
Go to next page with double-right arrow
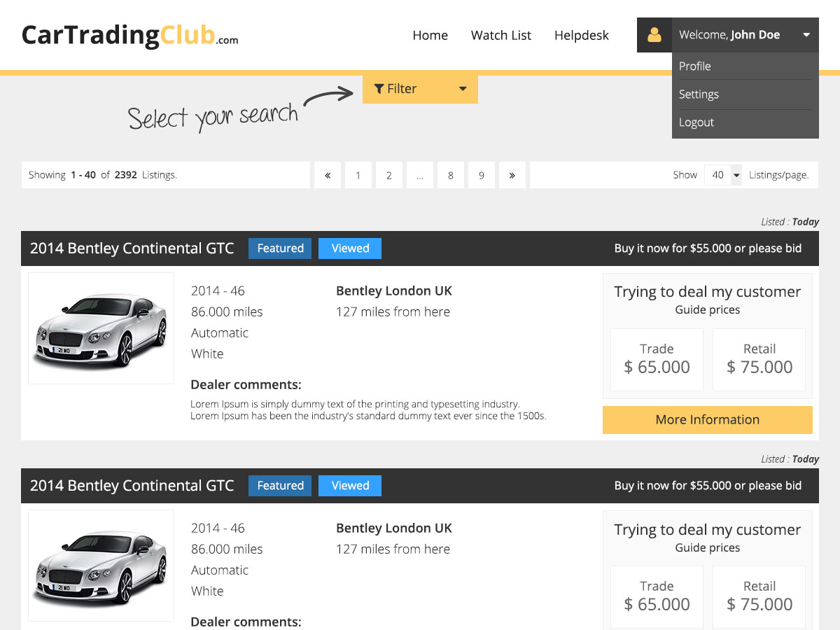[x=512, y=176]
